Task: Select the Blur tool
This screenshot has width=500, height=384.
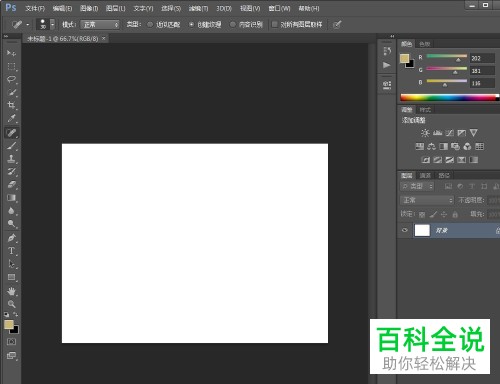Action: (11, 211)
